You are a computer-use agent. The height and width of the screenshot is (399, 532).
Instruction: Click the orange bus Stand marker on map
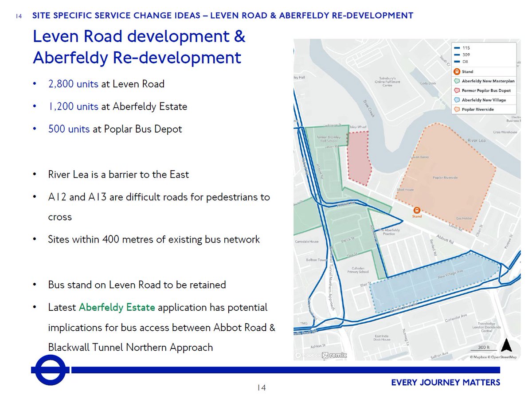click(417, 211)
